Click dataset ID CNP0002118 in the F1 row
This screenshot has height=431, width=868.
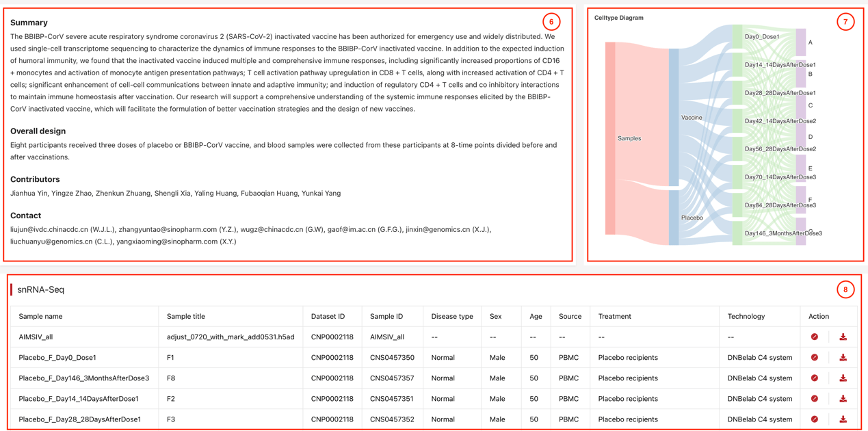tap(332, 358)
